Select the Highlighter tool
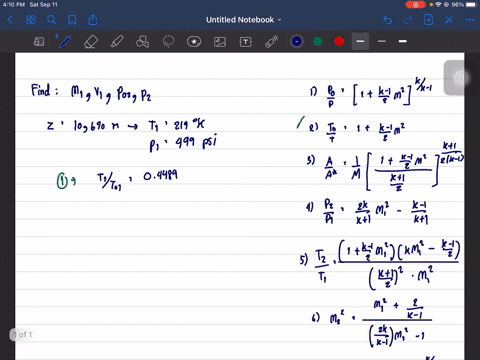The image size is (480, 360). [x=117, y=42]
